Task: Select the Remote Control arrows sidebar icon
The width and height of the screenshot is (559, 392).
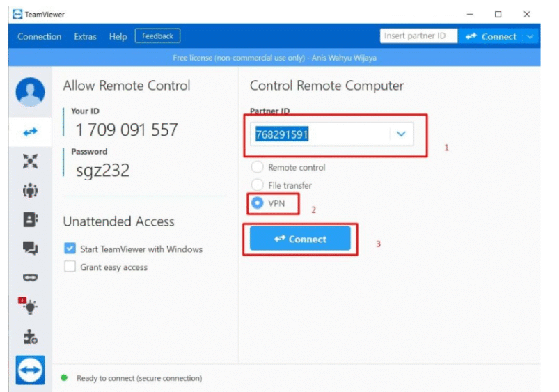Action: pyautogui.click(x=31, y=132)
